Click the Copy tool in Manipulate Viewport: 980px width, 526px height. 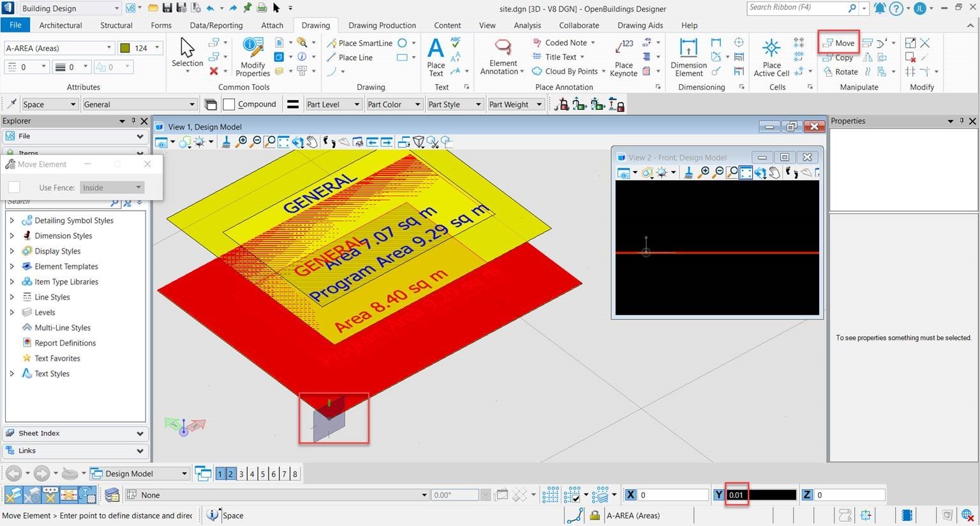point(838,57)
